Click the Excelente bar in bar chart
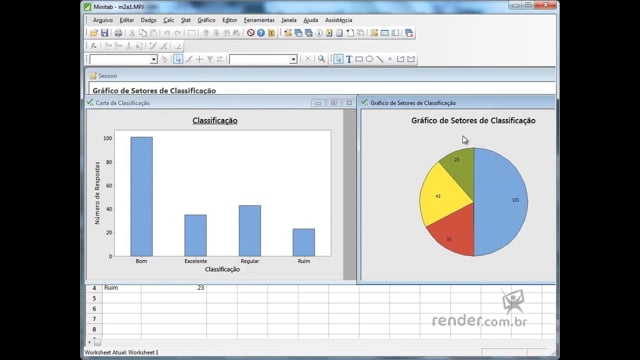Viewport: 640px width, 360px height. coord(196,236)
